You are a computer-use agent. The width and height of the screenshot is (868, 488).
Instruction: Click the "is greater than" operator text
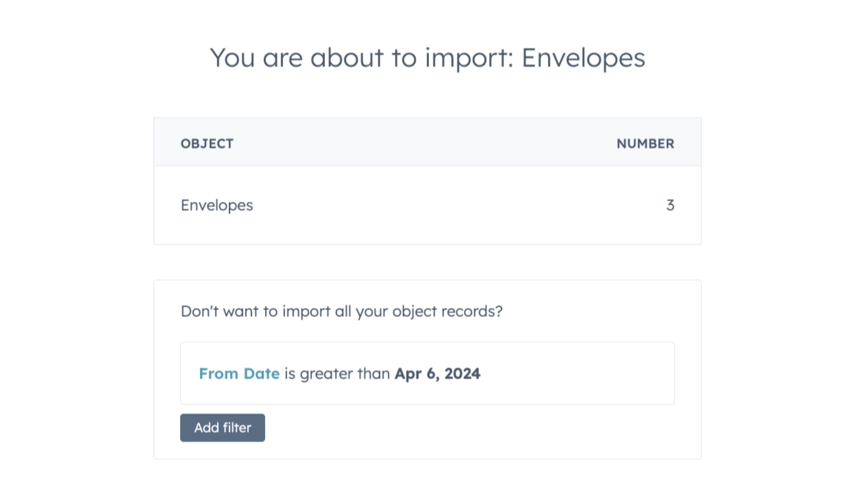click(337, 373)
